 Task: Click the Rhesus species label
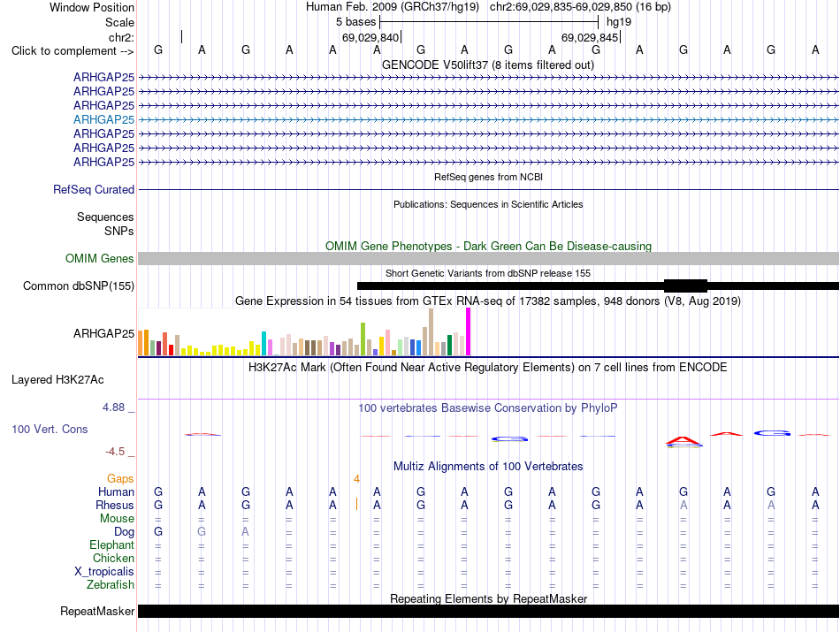pos(115,505)
